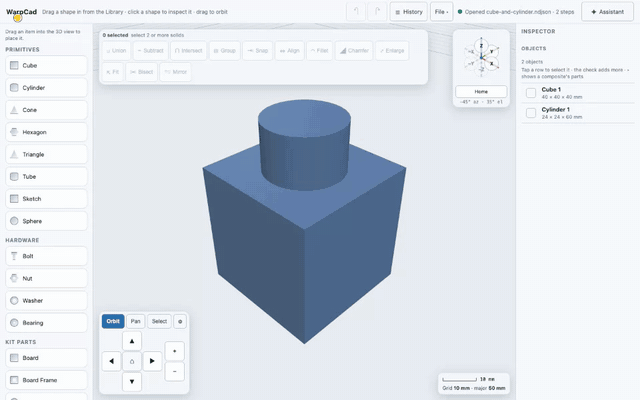Pick the Board kit part
Screen dimensions: 640x400
click(46, 358)
